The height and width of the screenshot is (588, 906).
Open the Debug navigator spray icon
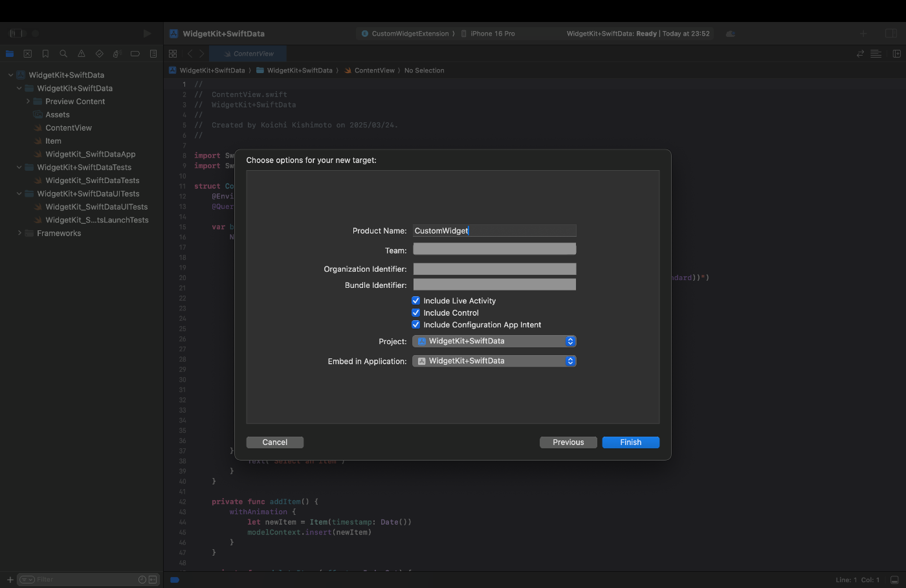[x=117, y=54]
